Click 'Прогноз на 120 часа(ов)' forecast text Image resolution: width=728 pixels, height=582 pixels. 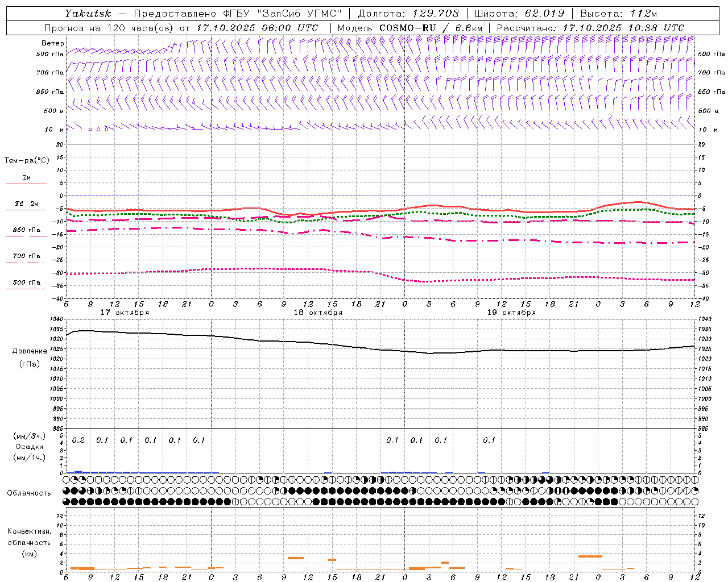110,28
